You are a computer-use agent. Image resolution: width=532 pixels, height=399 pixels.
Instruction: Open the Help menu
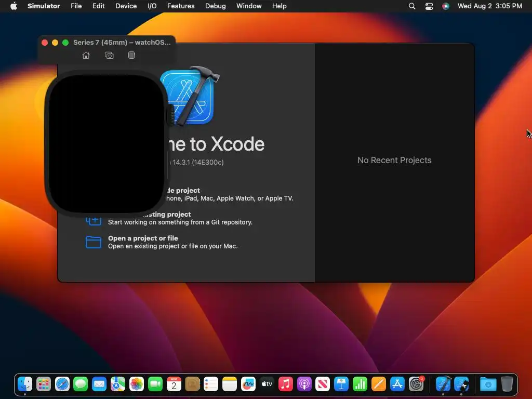(x=279, y=6)
